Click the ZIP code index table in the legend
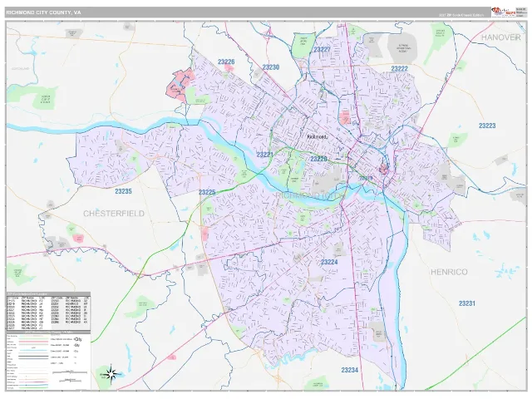Viewport: 532px width, 399px height. [x=48, y=311]
